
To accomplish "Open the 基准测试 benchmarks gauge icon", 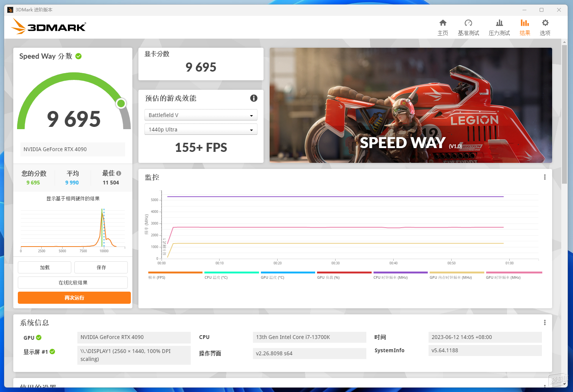I will [468, 23].
